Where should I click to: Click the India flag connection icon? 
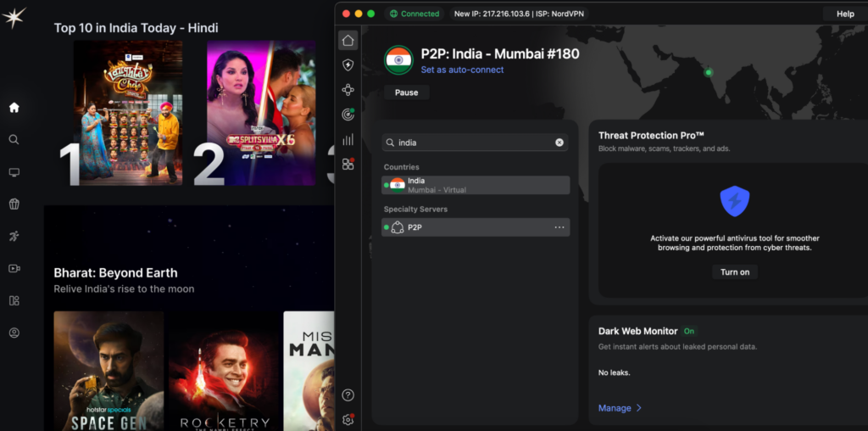pos(398,60)
